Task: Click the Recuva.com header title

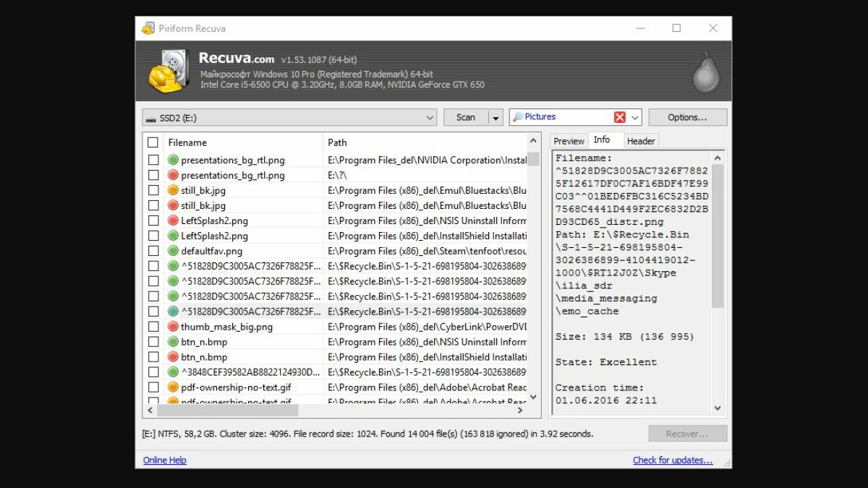Action: coord(237,59)
